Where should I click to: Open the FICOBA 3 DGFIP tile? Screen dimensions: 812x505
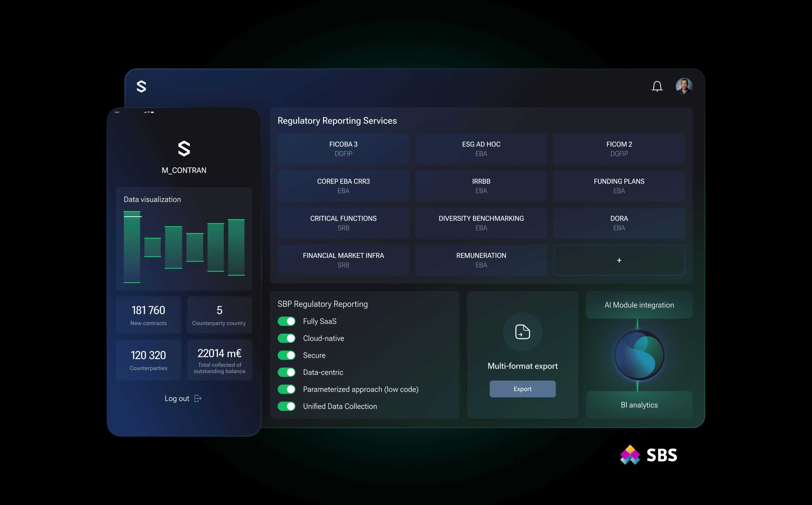tap(343, 149)
